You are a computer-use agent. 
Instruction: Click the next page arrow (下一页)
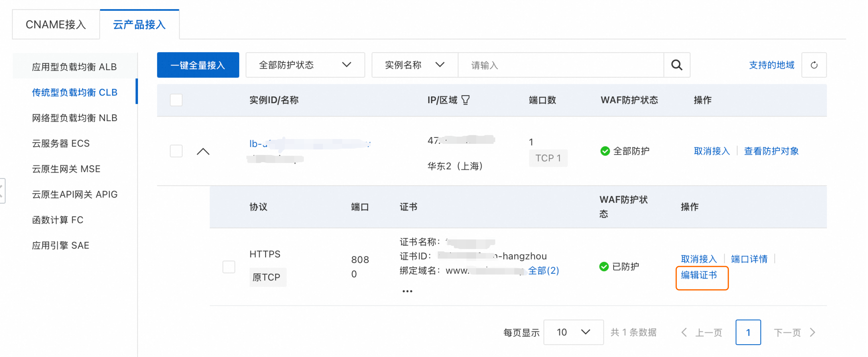click(x=813, y=332)
